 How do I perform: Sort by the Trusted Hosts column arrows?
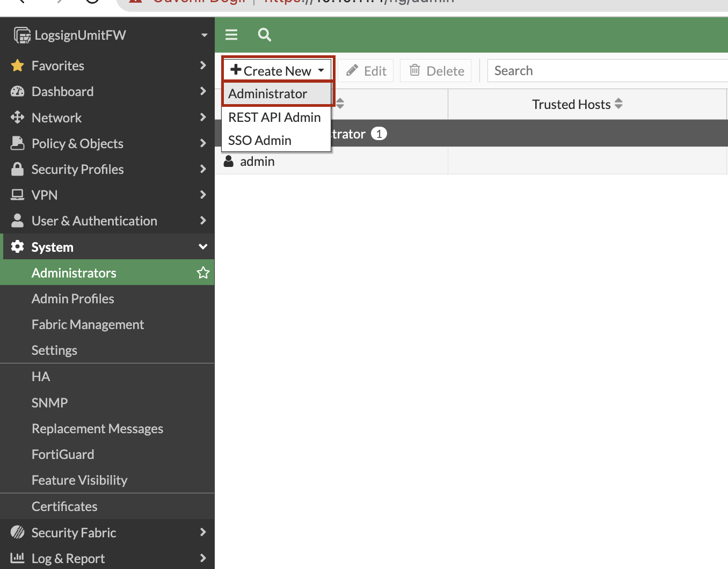tap(618, 104)
